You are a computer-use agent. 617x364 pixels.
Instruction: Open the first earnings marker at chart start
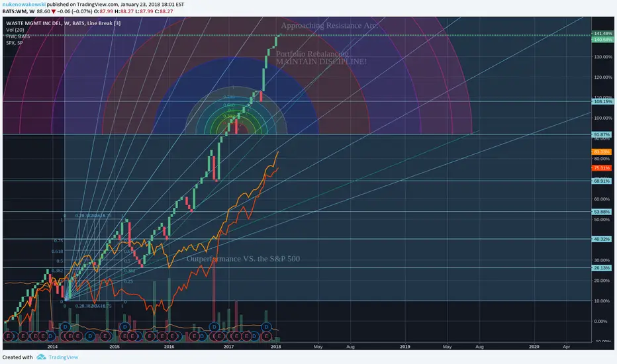pos(8,336)
